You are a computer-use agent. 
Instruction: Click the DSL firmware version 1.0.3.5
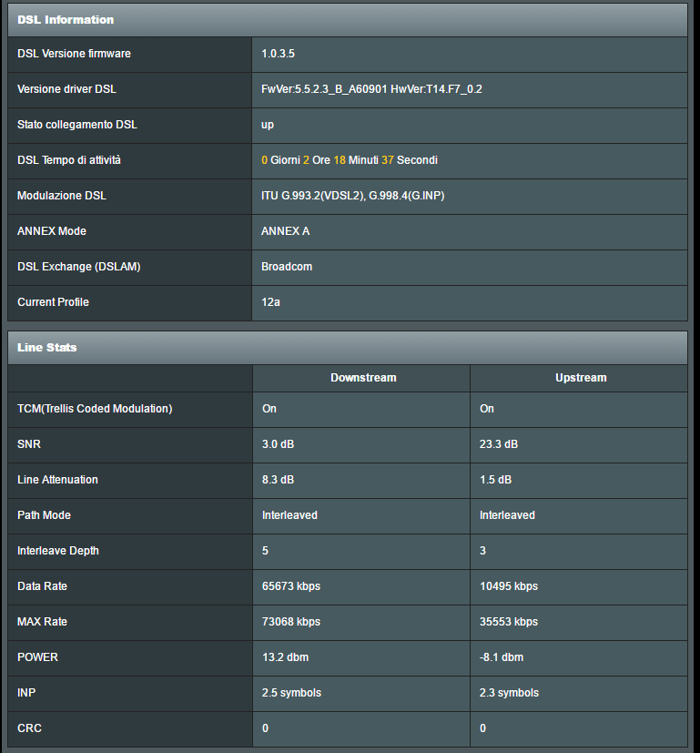click(278, 54)
